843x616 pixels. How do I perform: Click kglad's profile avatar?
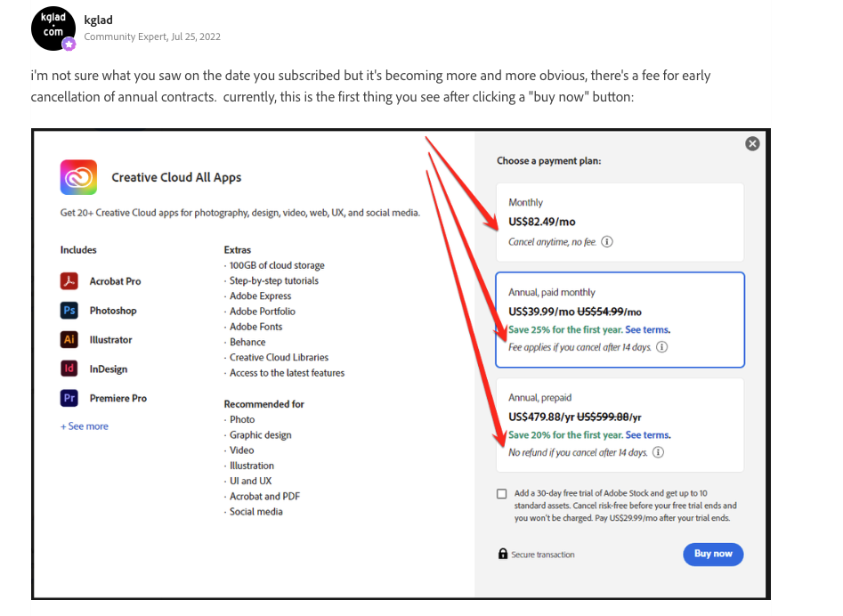click(52, 28)
